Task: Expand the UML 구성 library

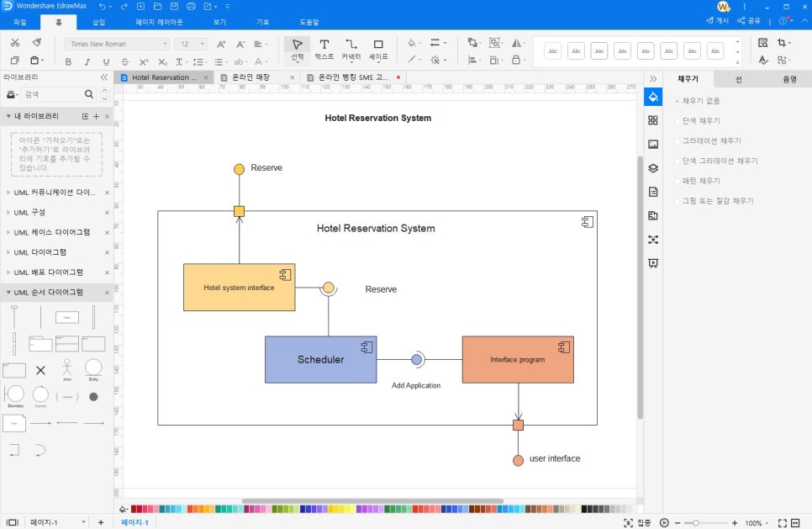Action: (x=8, y=213)
